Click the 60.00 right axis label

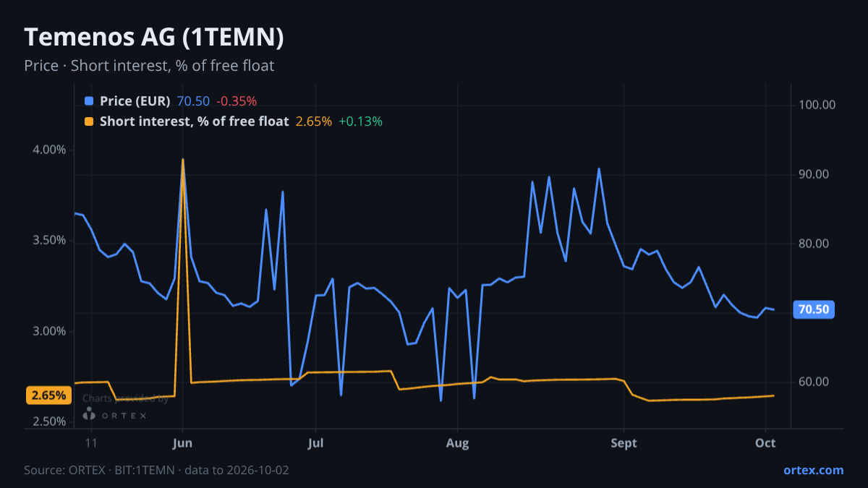click(814, 382)
